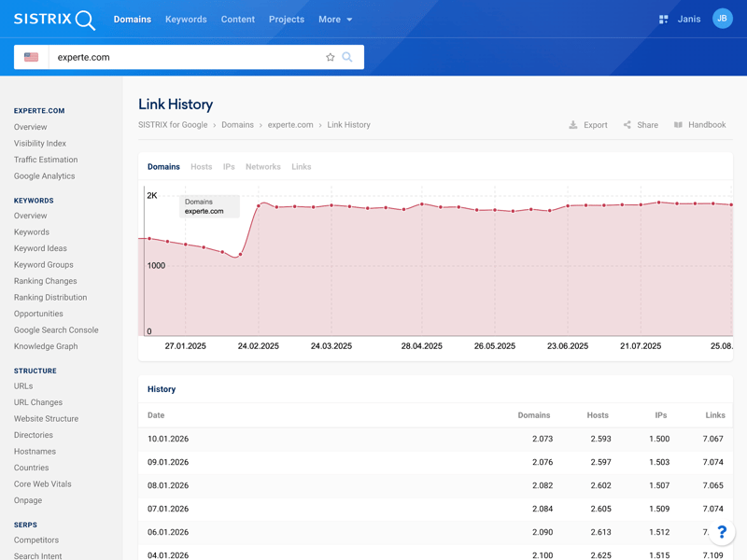Screen dimensions: 747x560
Task: Click the star favorite icon in search bar
Action: (x=330, y=57)
